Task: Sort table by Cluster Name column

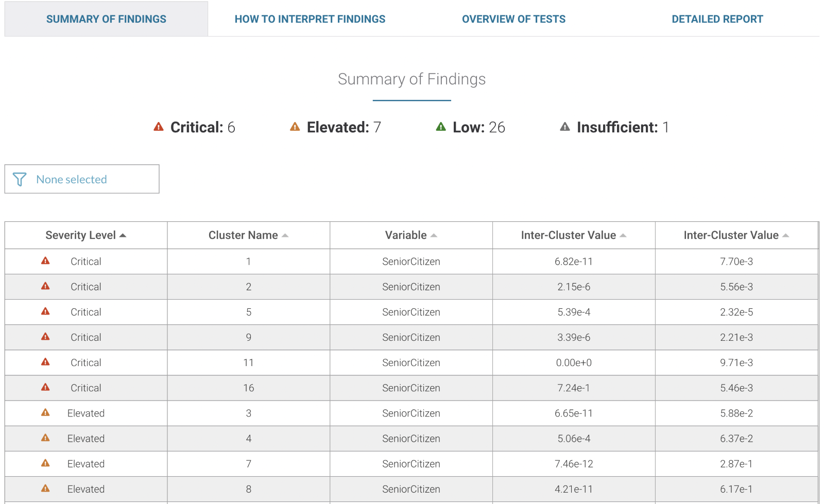Action: click(248, 235)
